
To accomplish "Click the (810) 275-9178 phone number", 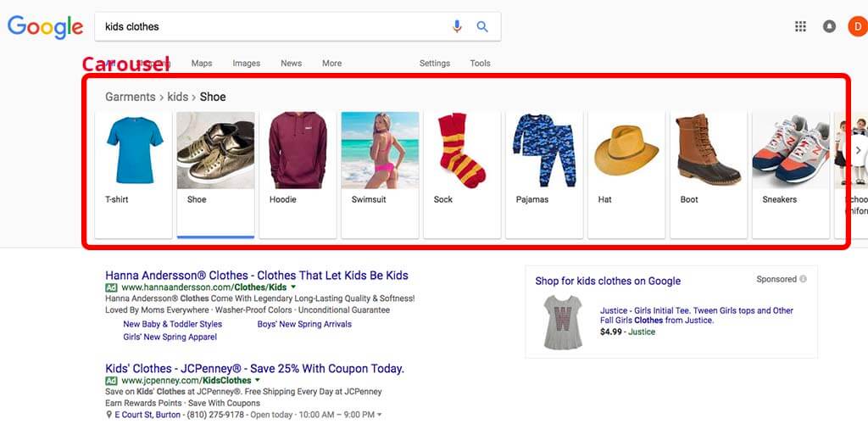I will [216, 415].
